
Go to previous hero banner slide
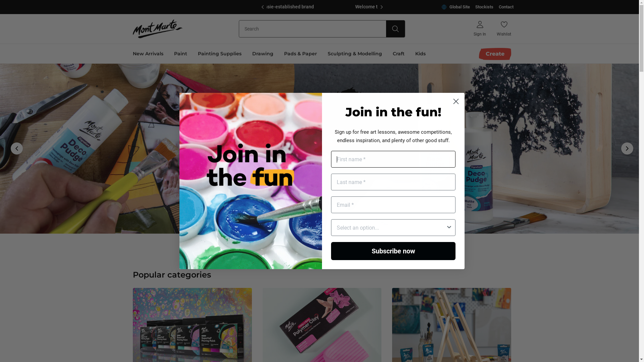(17, 148)
